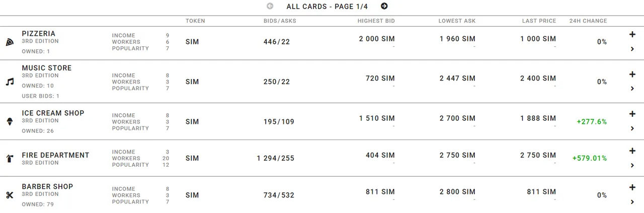Viewport: 644px width, 213px height.
Task: Expand Fire Department row chevron
Action: pos(632,166)
